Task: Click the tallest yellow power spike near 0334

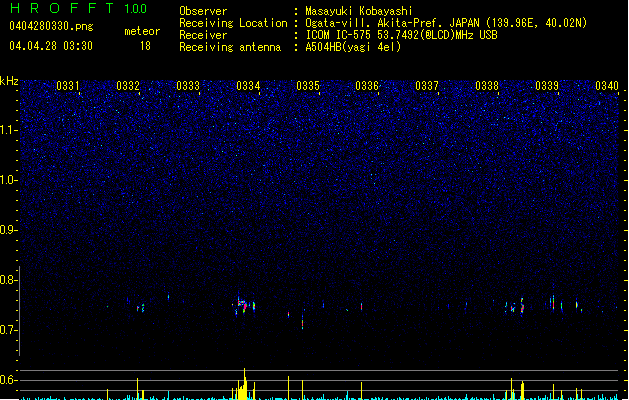Action: pos(244,384)
